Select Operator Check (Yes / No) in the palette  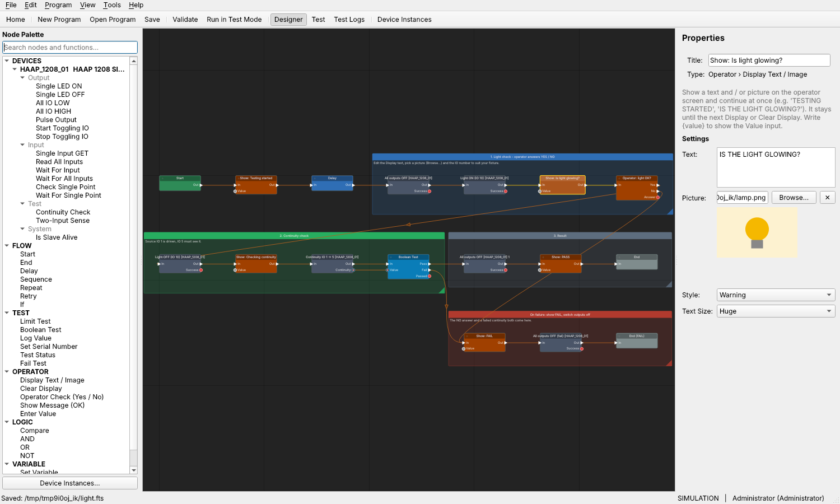[x=62, y=397]
